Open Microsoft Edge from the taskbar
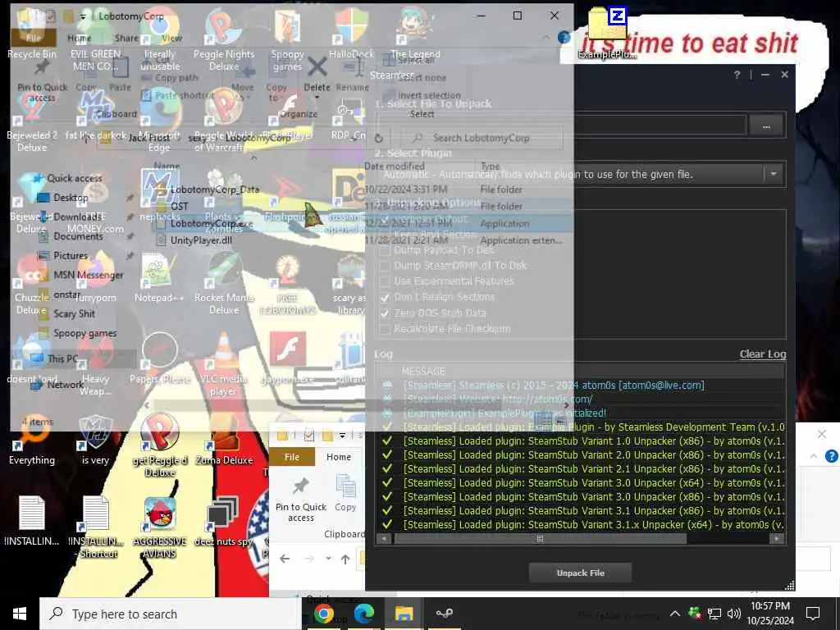The height and width of the screenshot is (630, 840). click(x=363, y=614)
